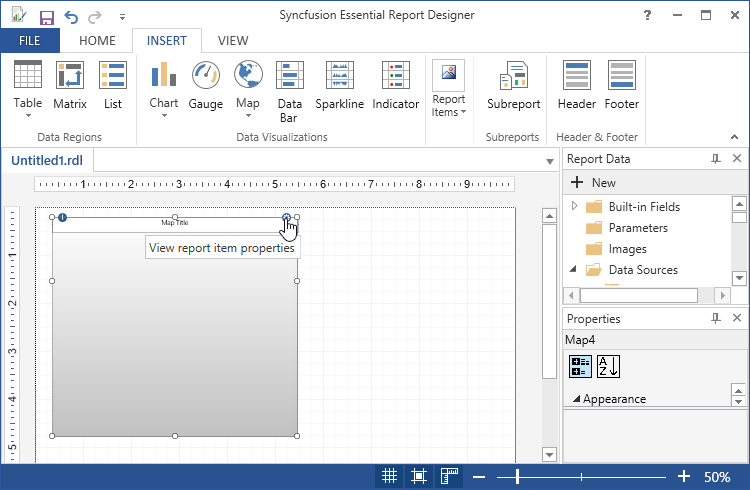Insert a Table data region

pos(28,85)
